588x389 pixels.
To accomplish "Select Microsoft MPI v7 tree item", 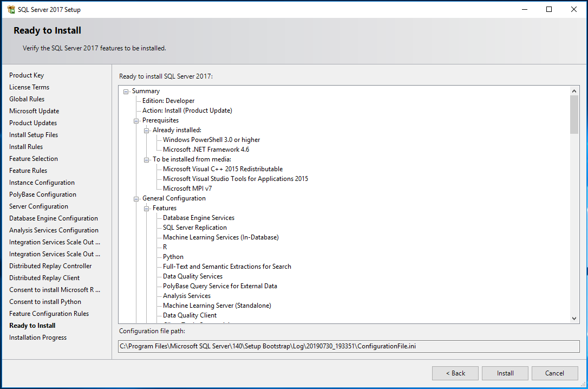I will [187, 189].
